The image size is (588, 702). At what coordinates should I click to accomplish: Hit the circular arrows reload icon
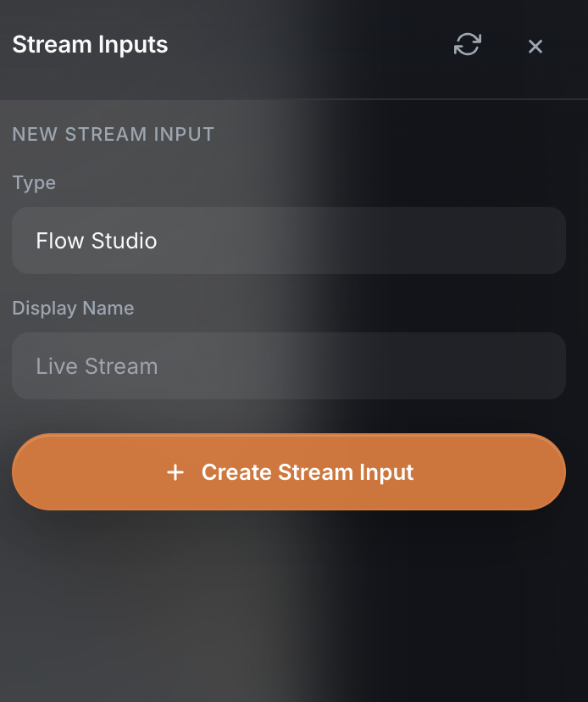coord(467,45)
